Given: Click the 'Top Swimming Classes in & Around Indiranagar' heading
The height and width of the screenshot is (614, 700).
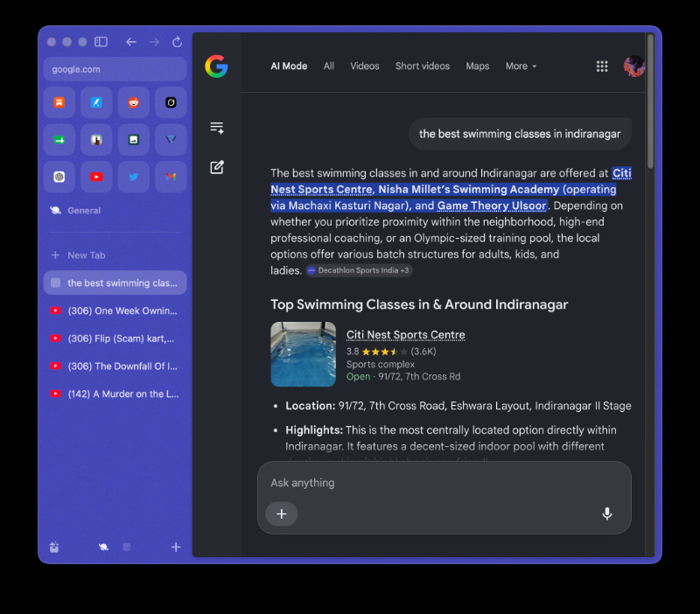Looking at the screenshot, I should coord(419,304).
